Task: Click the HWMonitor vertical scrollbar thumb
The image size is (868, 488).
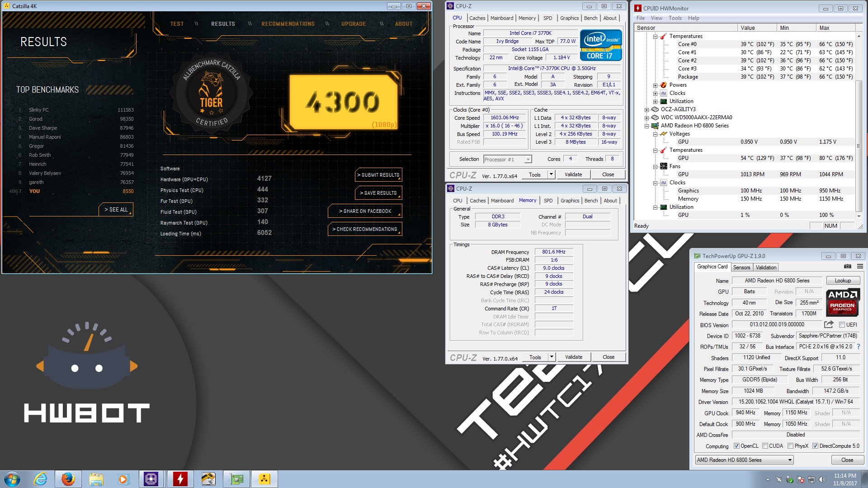Action: coord(858,145)
